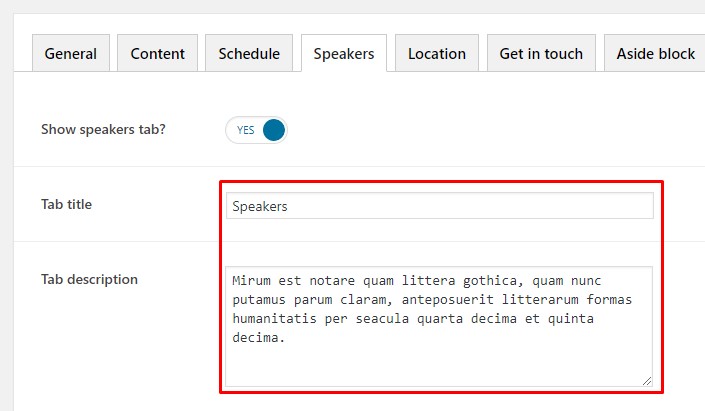Screen dimensions: 705x411
Task: Click the YES text on the toggle
Action: [x=245, y=130]
